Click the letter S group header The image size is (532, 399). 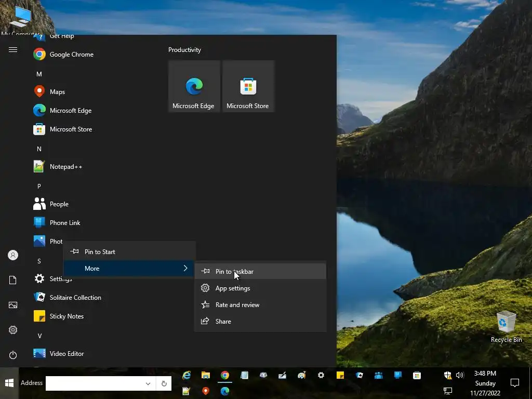pos(39,261)
